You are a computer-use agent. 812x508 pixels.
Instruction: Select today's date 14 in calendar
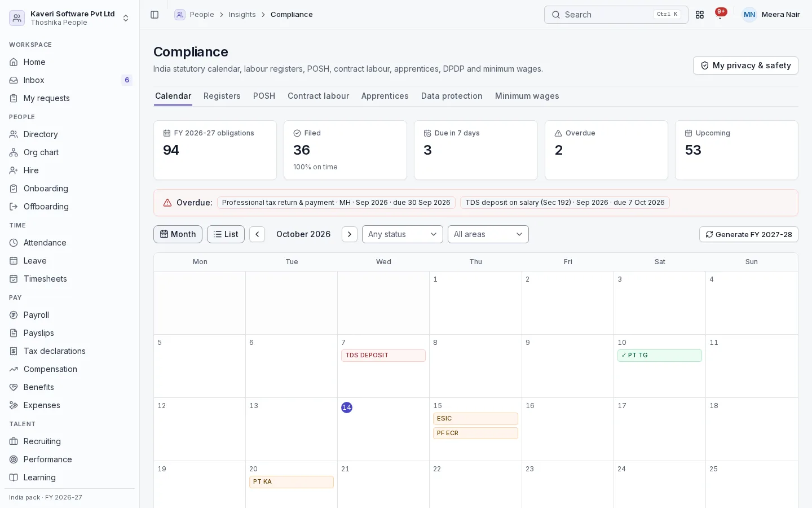347,408
